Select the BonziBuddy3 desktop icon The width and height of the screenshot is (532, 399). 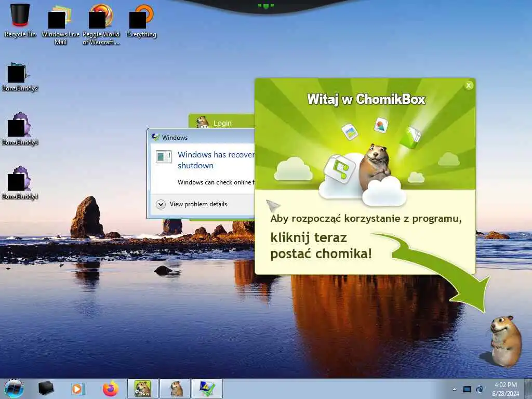pos(20,129)
